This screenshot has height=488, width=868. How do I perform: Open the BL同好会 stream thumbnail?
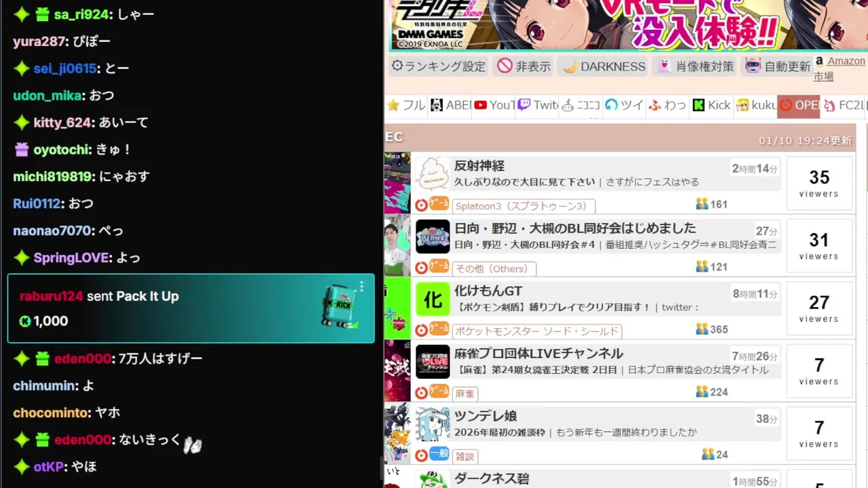(x=397, y=245)
